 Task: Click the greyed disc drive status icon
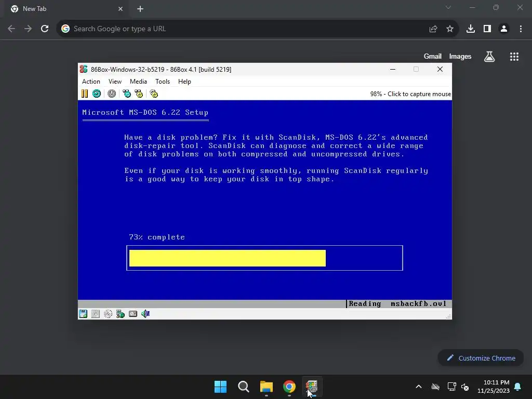(108, 314)
